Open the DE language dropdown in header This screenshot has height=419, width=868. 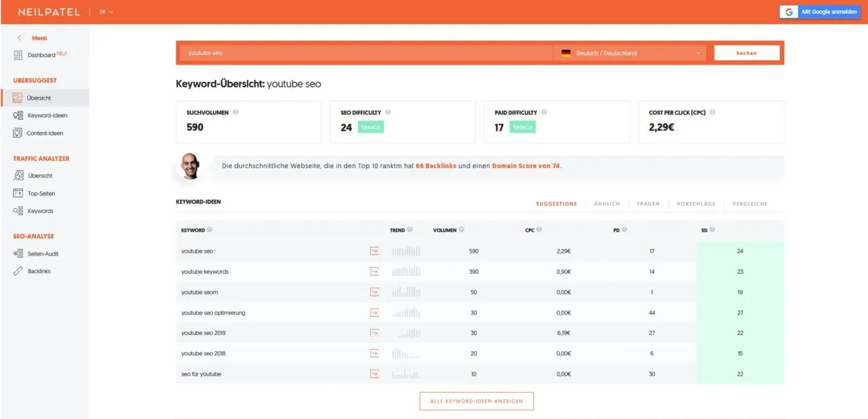tap(106, 12)
